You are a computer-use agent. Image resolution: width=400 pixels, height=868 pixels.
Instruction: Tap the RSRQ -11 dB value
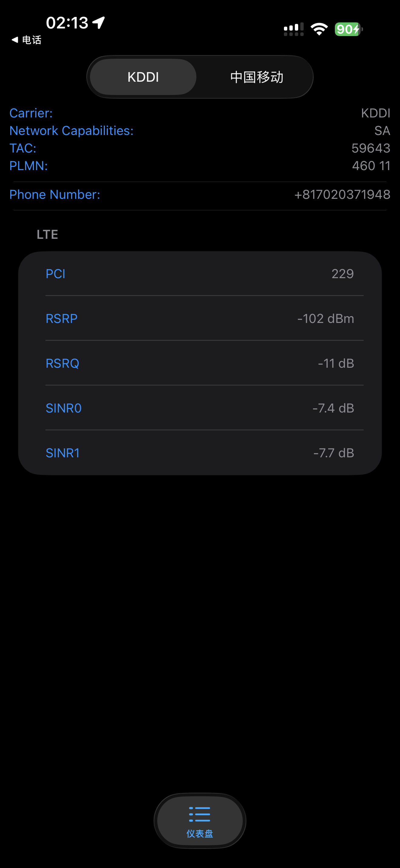(x=335, y=363)
